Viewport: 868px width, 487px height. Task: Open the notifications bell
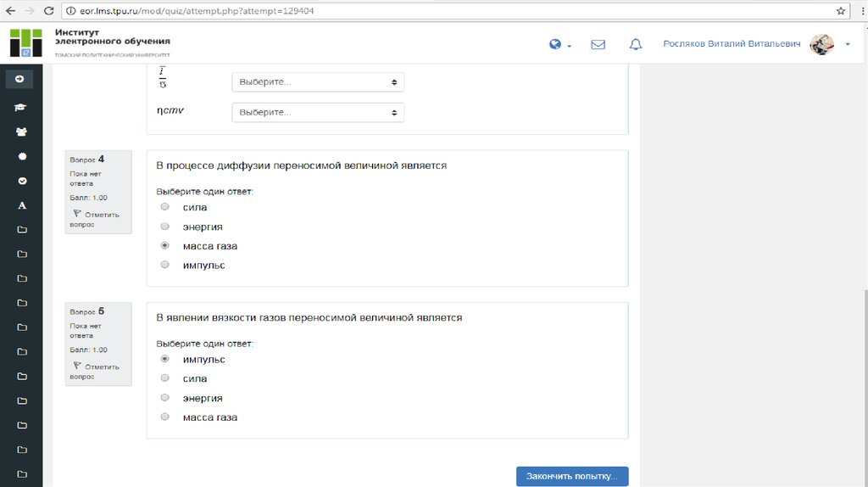pyautogui.click(x=636, y=45)
